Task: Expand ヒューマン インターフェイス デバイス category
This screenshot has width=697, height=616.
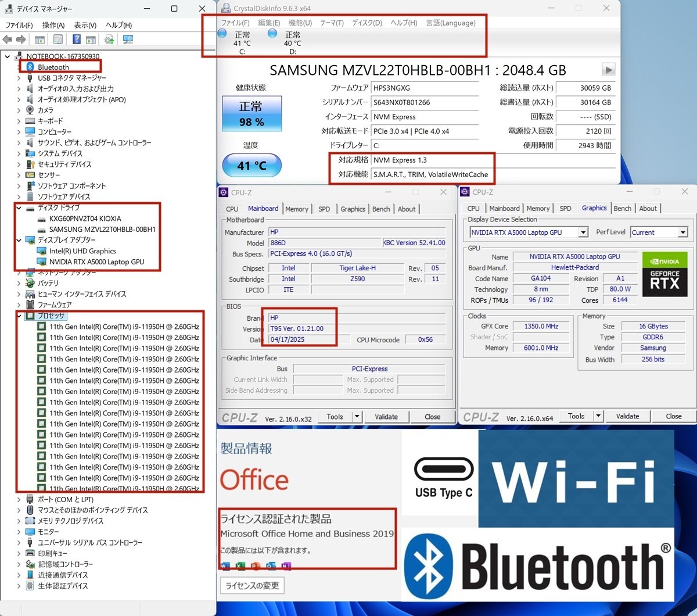Action: tap(19, 294)
